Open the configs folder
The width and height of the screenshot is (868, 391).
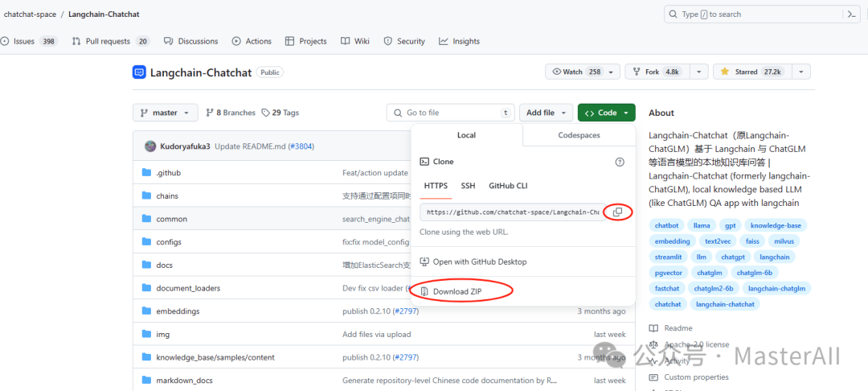tap(169, 242)
